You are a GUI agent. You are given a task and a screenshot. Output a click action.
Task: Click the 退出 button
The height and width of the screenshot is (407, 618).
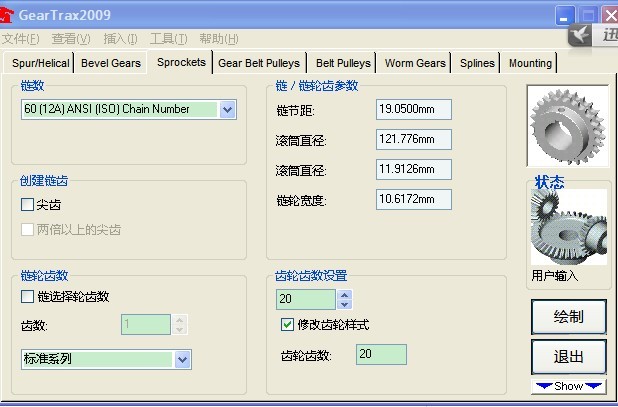[568, 357]
